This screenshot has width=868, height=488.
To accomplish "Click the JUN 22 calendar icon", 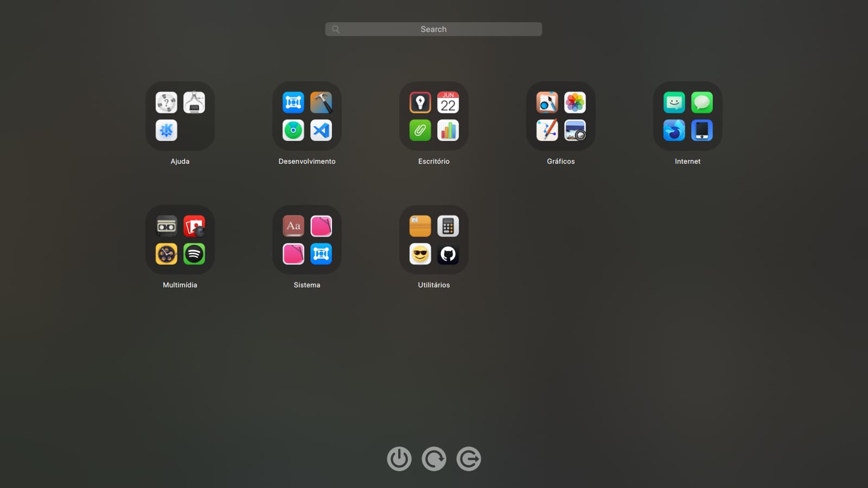I will pyautogui.click(x=448, y=102).
